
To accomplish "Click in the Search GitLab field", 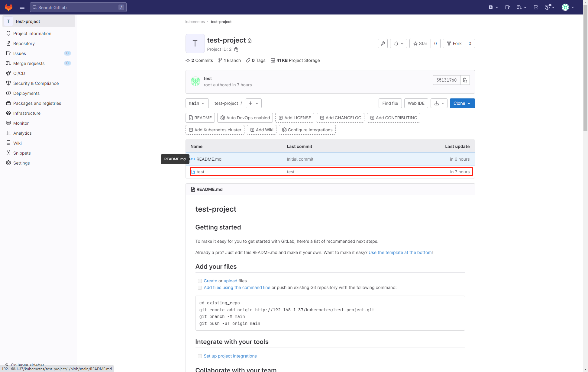I will click(78, 7).
